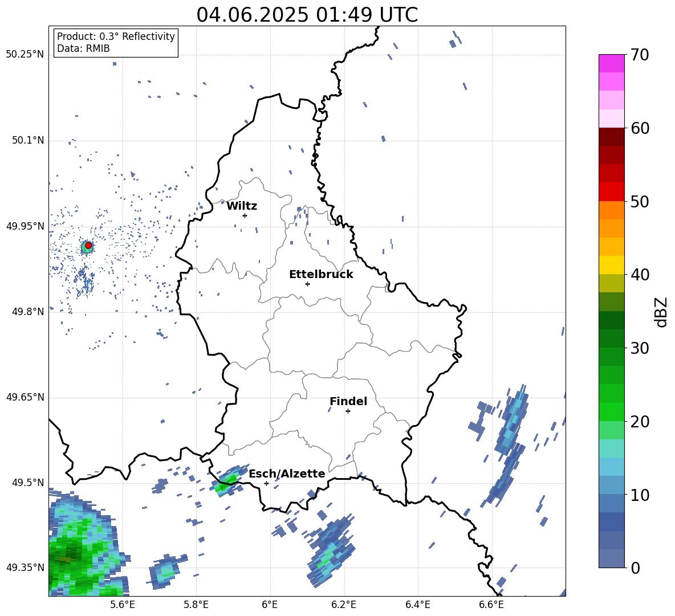The width and height of the screenshot is (675, 616).
Task: Click the 6.6°E longitude label
Action: click(x=491, y=605)
